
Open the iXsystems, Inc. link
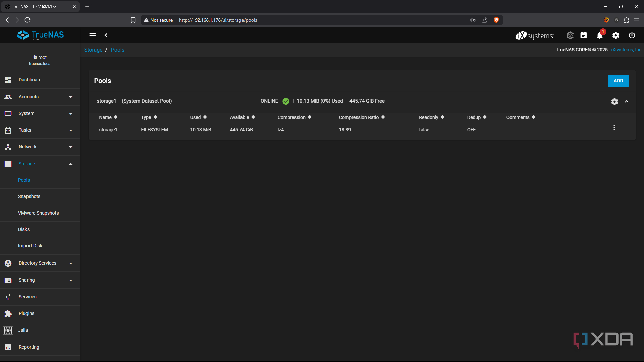pos(627,50)
